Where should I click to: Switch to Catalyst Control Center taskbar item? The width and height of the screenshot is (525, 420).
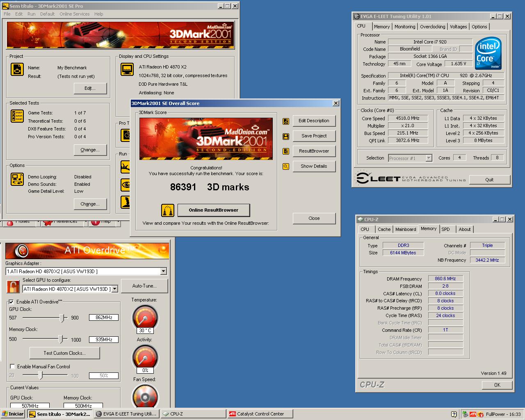click(x=260, y=414)
